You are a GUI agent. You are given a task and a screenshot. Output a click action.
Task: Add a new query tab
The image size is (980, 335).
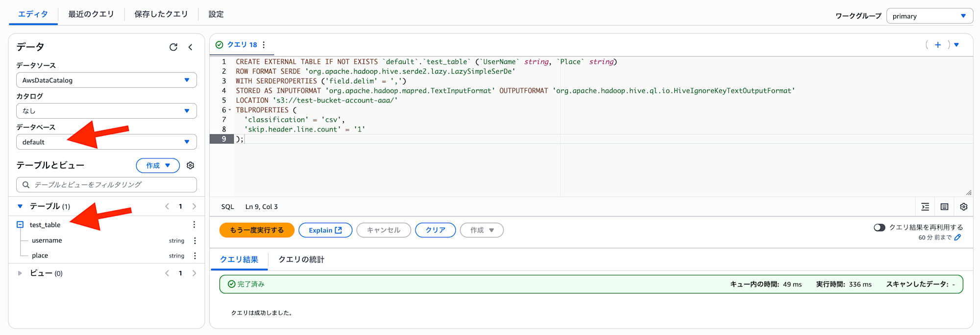click(938, 45)
